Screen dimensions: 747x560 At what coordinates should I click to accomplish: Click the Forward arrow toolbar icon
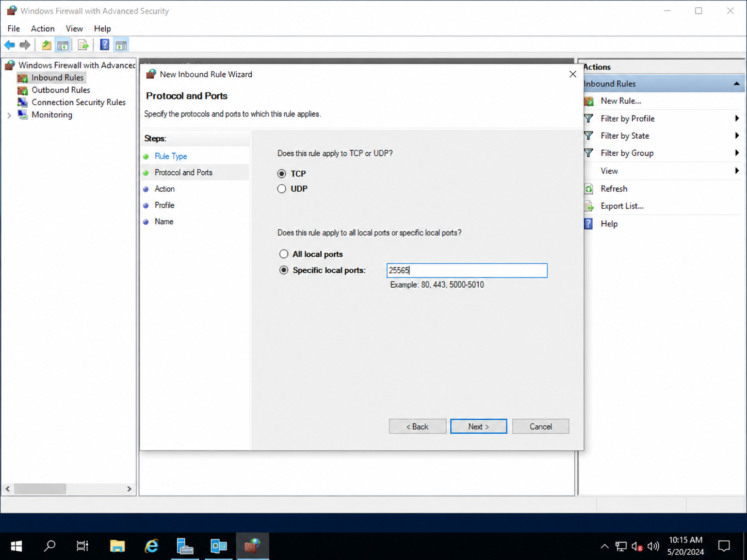(25, 45)
